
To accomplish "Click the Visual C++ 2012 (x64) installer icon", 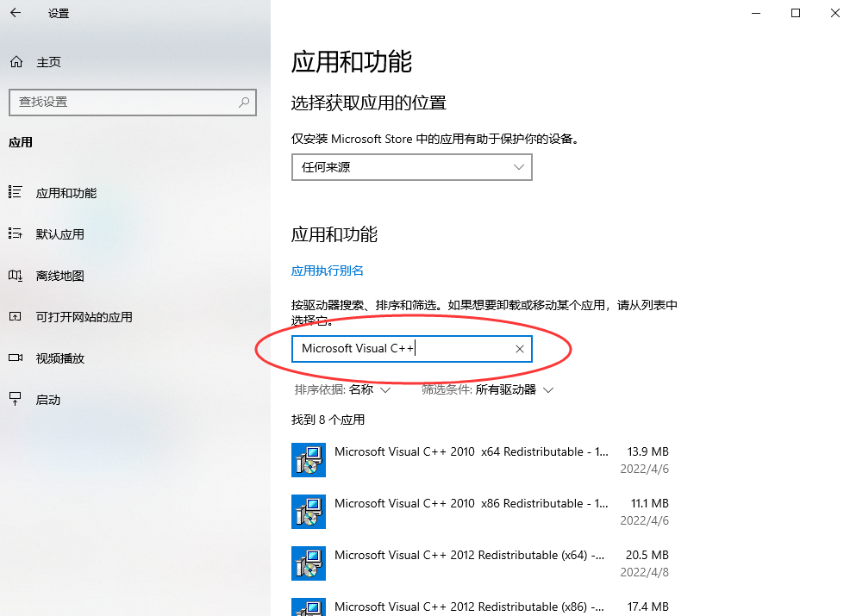I will click(309, 563).
